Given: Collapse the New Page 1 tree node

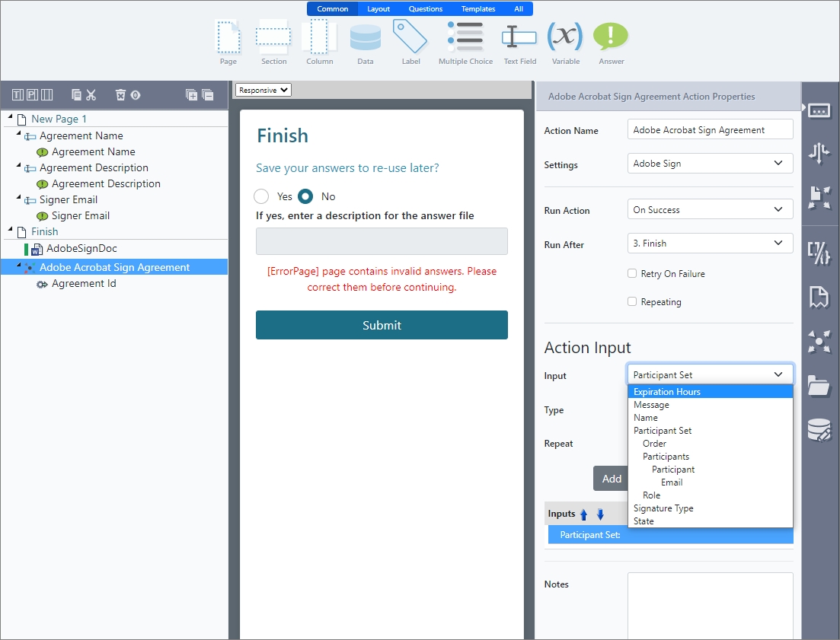Looking at the screenshot, I should pos(10,116).
